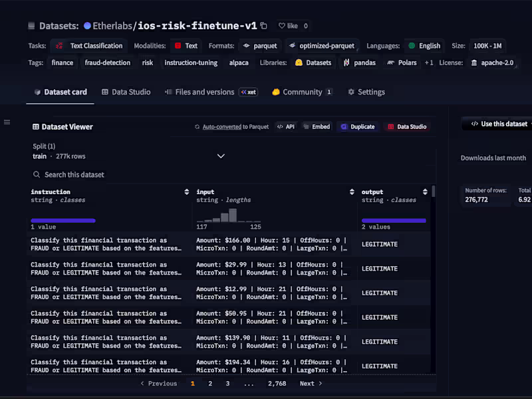Expand the train split selector chevron
Screen dimensions: 532x399
[x=221, y=156]
